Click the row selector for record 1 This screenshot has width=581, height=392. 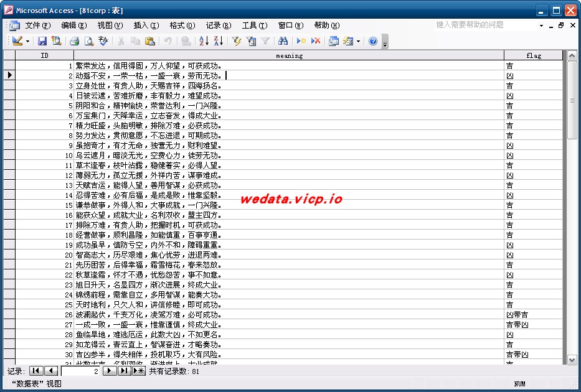[9, 65]
